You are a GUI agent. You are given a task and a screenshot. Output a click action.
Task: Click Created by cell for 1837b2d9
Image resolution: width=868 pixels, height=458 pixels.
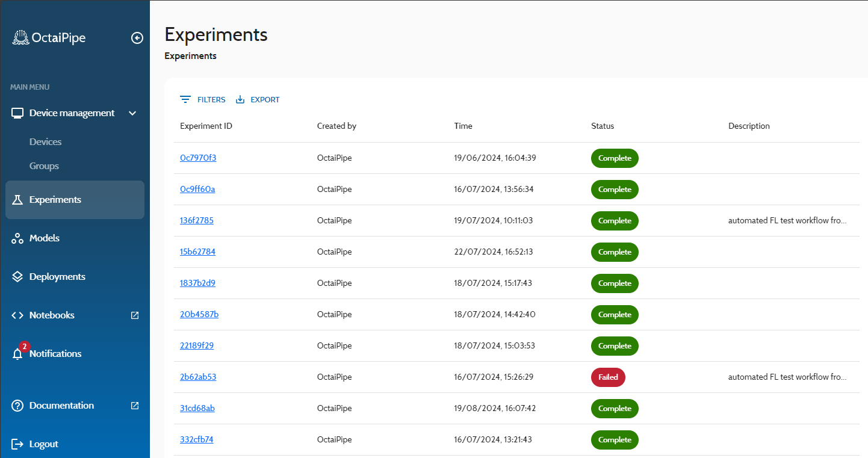[334, 283]
